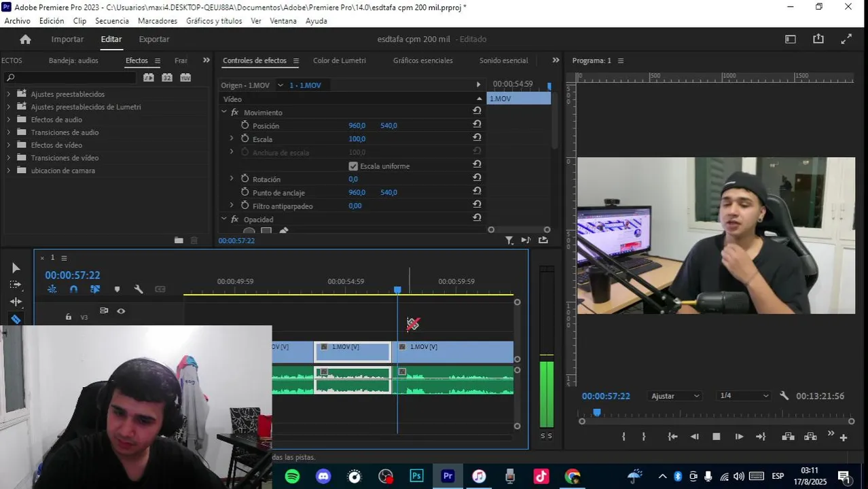
Task: Toggle Rotación animation stopwatch
Action: (x=245, y=179)
